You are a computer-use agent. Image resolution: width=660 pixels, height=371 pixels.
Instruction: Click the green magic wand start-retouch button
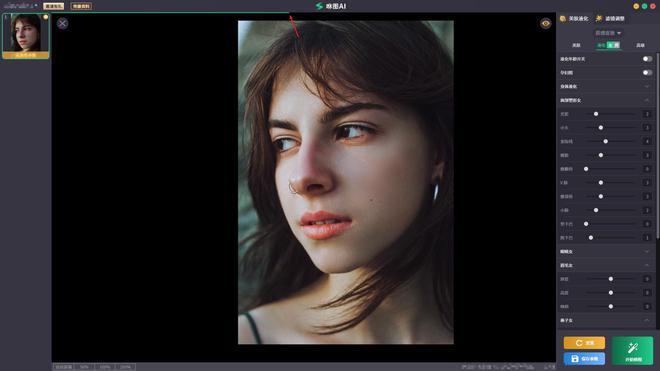point(632,350)
